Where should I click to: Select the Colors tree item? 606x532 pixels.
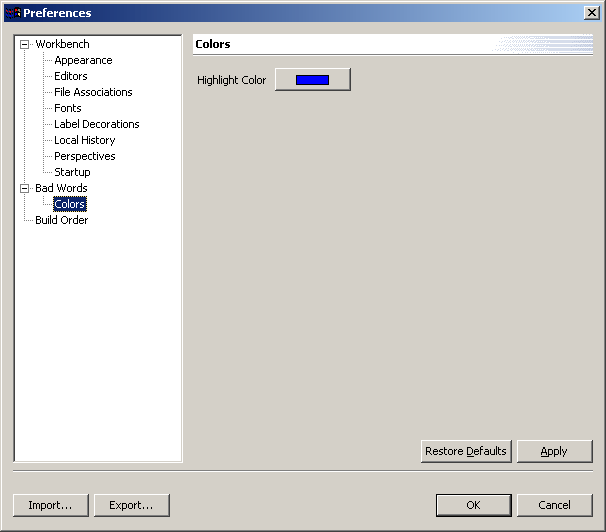[70, 204]
